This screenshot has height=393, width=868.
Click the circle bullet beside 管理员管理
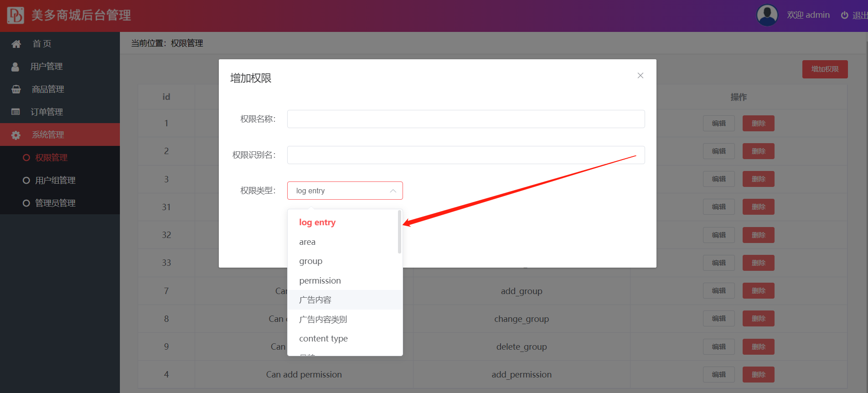(26, 203)
